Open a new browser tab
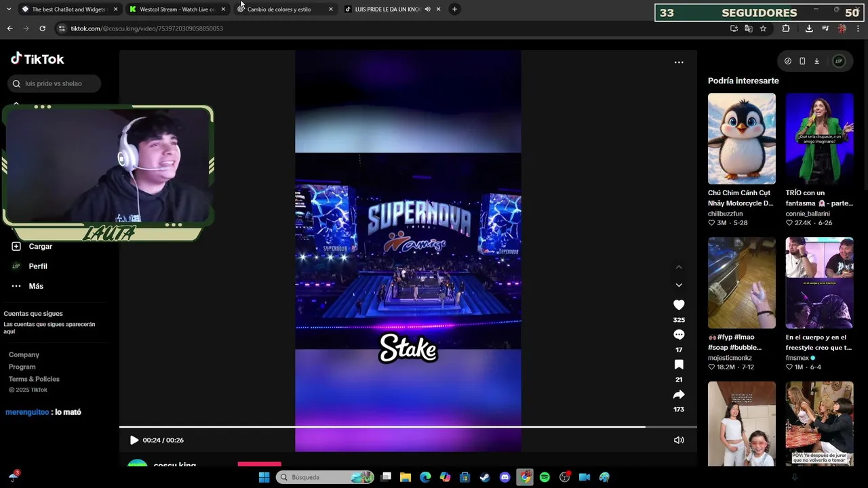The height and width of the screenshot is (488, 868). coord(454,9)
